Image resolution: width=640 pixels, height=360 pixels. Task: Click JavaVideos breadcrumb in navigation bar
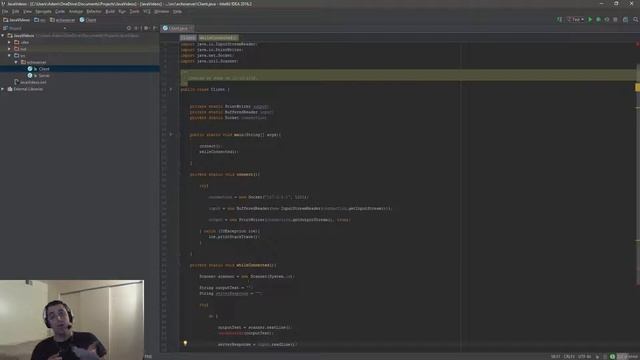click(x=16, y=20)
